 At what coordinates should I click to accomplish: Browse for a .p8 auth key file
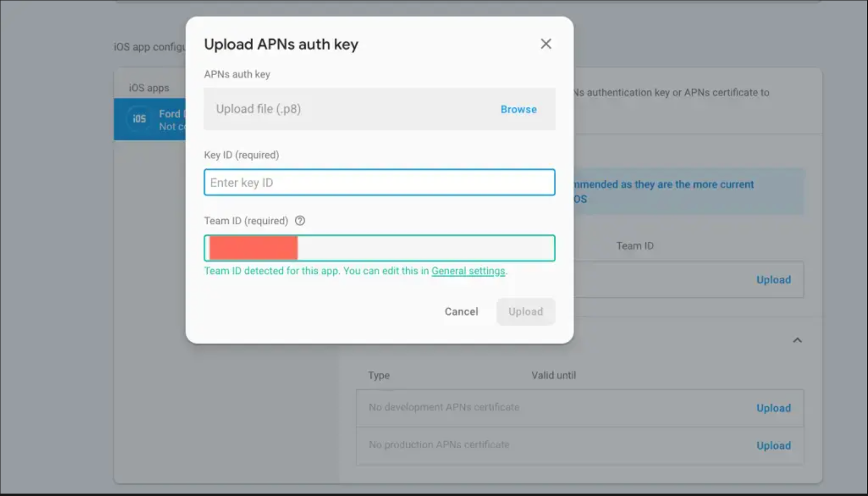tap(519, 109)
